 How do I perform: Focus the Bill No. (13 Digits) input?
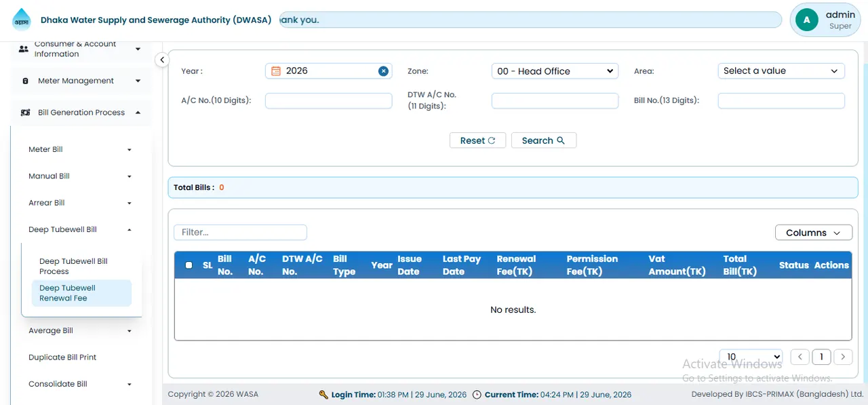point(781,101)
